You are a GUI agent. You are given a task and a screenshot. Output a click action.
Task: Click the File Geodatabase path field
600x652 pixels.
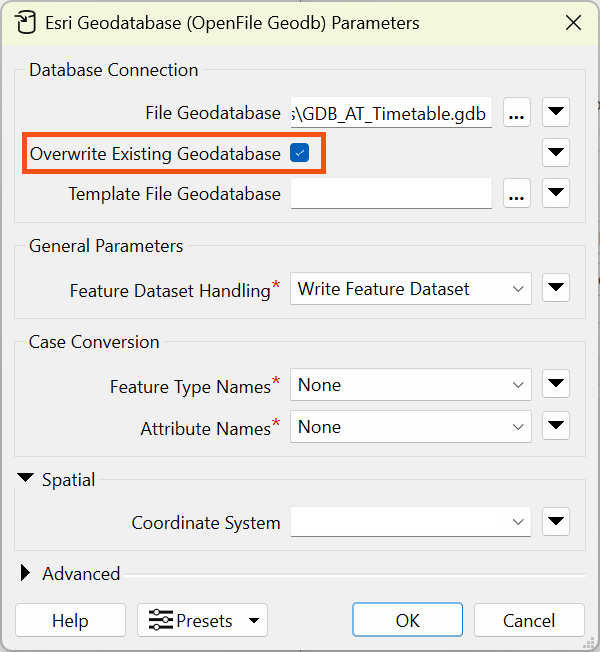coord(391,113)
